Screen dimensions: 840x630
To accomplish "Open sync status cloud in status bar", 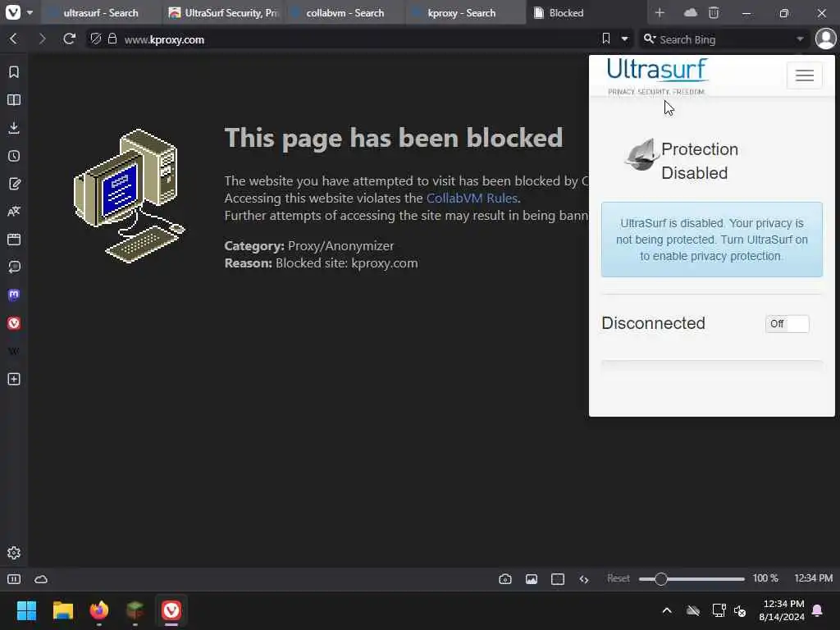I will point(41,579).
